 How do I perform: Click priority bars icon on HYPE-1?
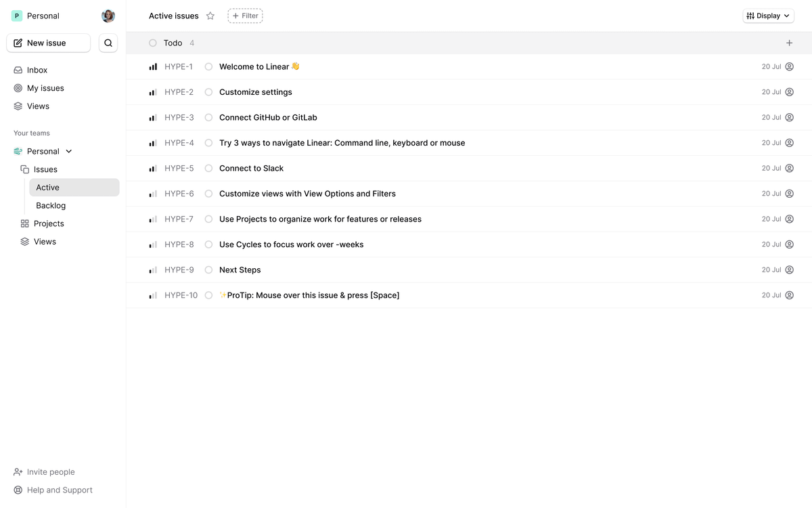coord(153,66)
